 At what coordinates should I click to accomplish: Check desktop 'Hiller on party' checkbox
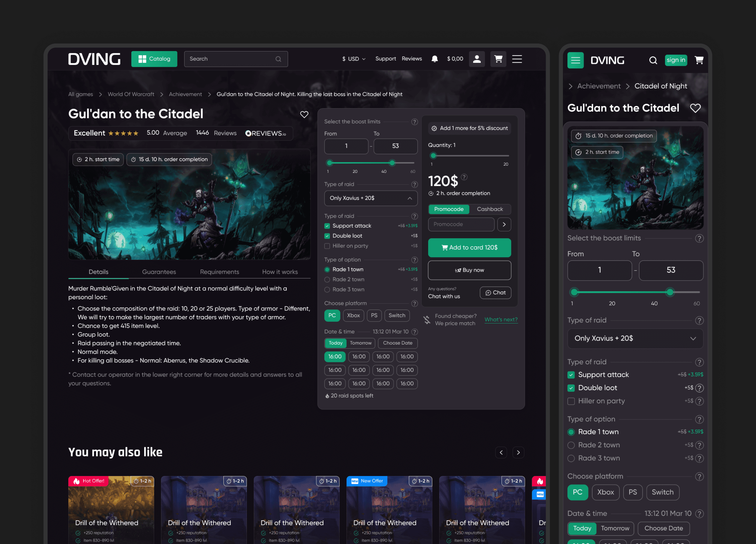[x=327, y=246]
